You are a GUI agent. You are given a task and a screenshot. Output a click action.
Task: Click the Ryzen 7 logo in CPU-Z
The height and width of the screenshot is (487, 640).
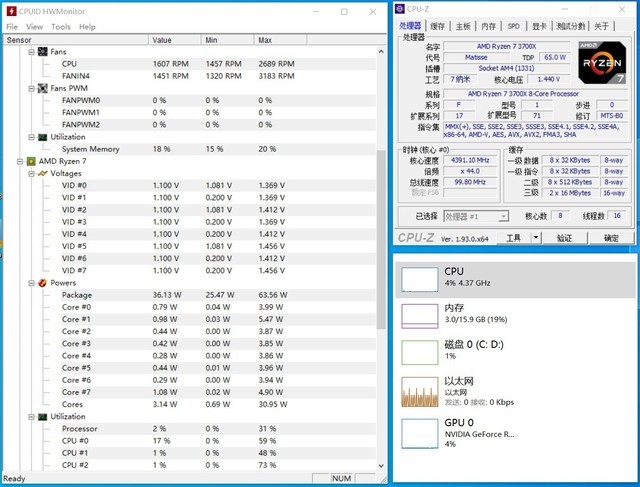coord(602,62)
